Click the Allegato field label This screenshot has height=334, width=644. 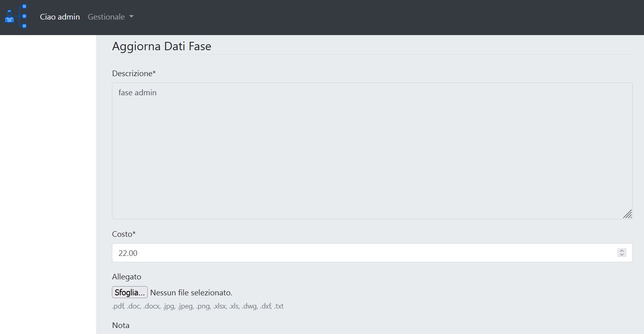[127, 277]
